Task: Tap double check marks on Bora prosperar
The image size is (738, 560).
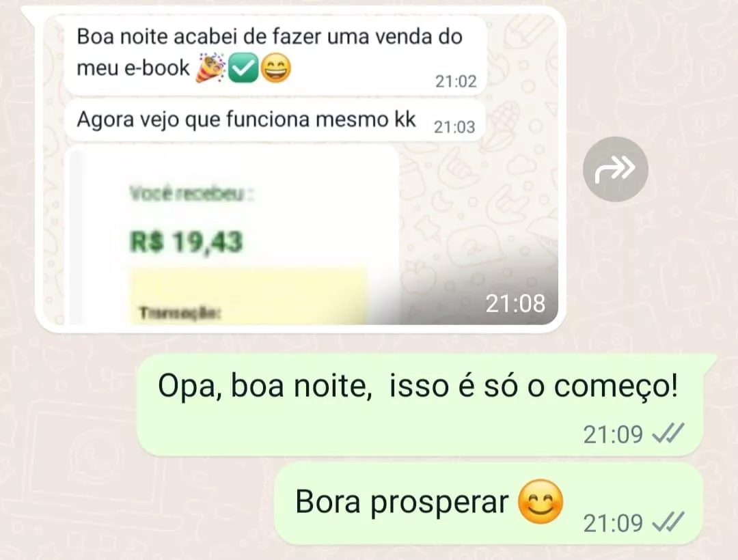Action: [x=668, y=522]
